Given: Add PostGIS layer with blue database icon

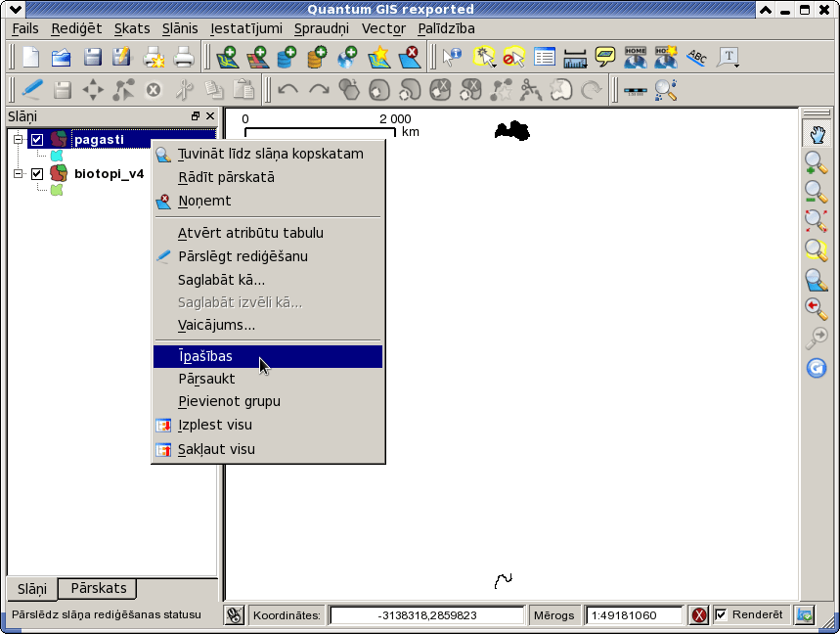Looking at the screenshot, I should tap(287, 57).
